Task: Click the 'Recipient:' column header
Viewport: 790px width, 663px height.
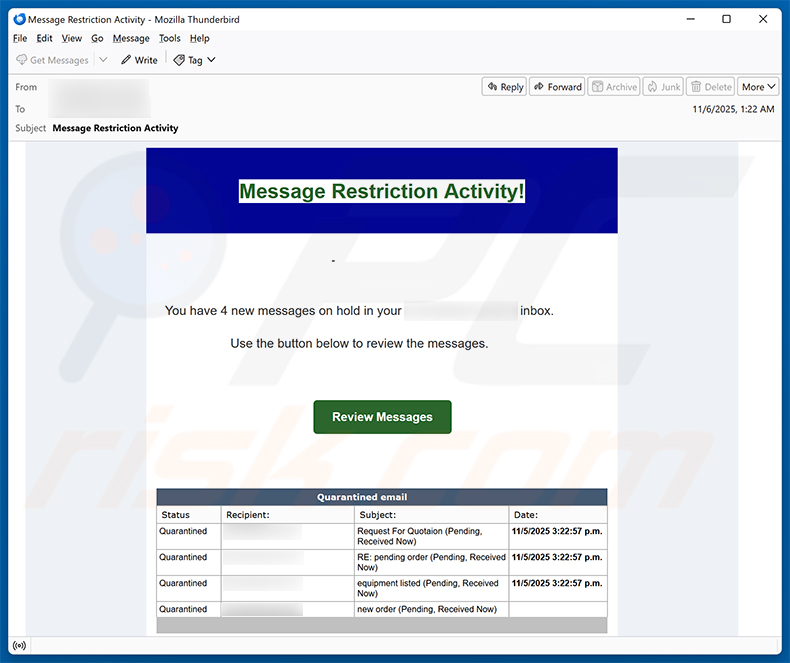Action: [x=288, y=515]
